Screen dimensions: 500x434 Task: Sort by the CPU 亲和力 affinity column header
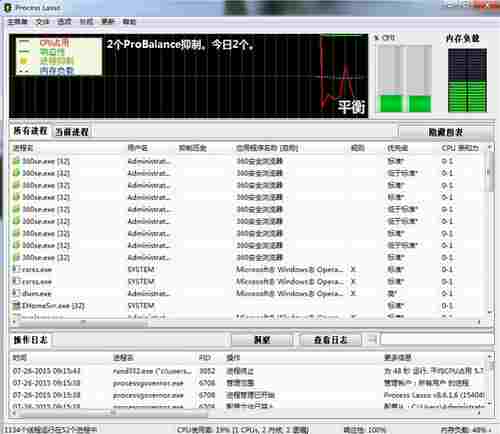pyautogui.click(x=460, y=148)
